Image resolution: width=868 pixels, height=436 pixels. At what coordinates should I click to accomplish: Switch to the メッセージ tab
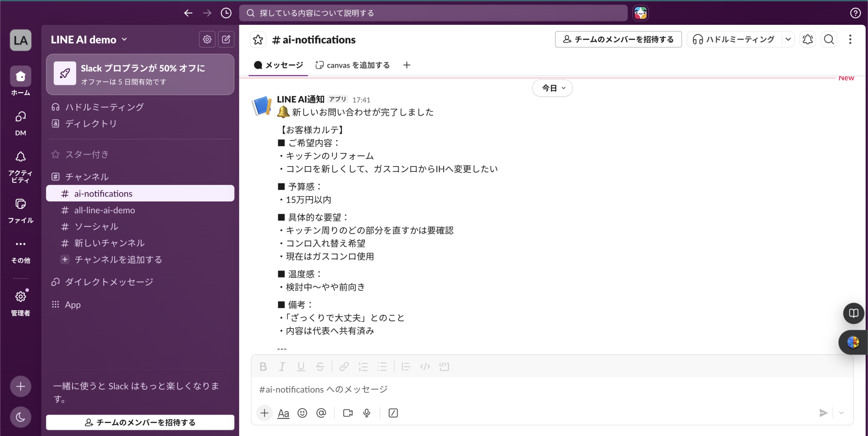(278, 65)
